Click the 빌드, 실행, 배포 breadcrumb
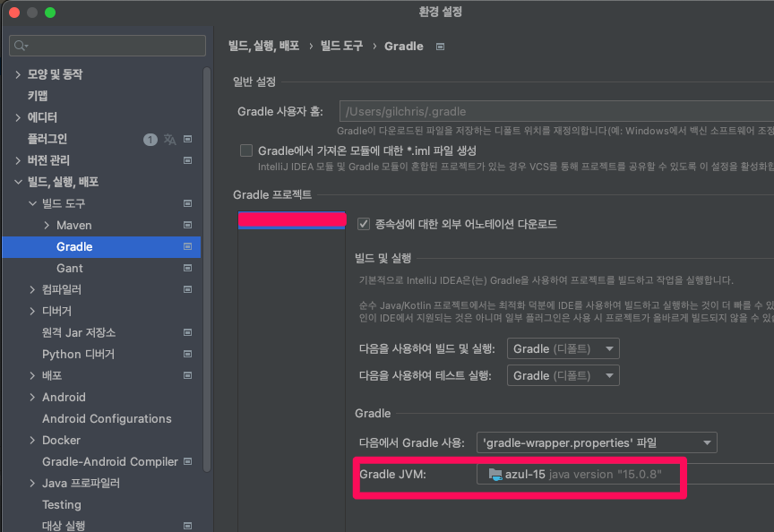Image resolution: width=774 pixels, height=532 pixels. tap(264, 46)
